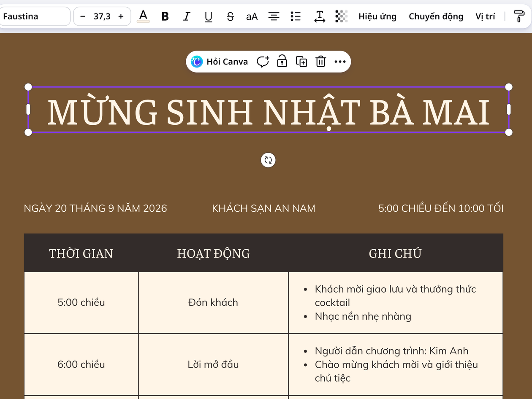532x399 pixels.
Task: Click the Khách mời giao lưu bullet text
Action: coord(395,296)
